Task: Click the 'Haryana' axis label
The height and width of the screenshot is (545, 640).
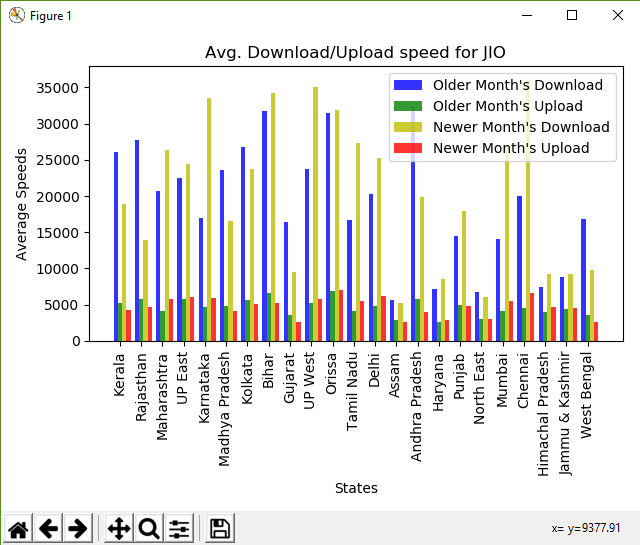Action: point(438,383)
